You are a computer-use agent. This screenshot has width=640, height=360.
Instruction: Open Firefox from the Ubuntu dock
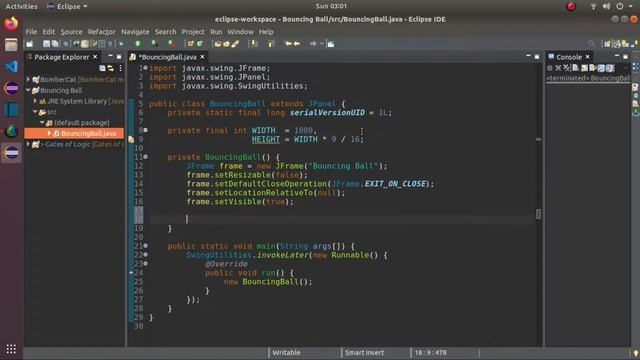point(11,23)
